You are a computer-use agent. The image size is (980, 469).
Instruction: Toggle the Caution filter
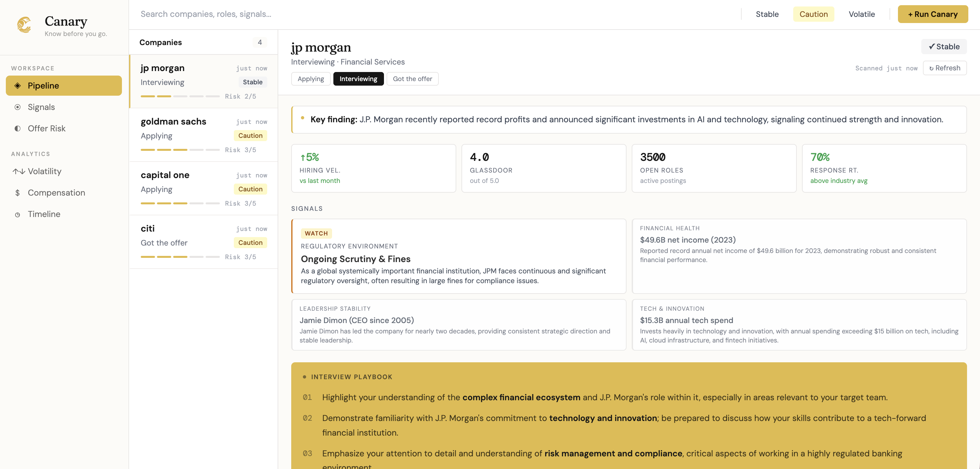(x=813, y=14)
